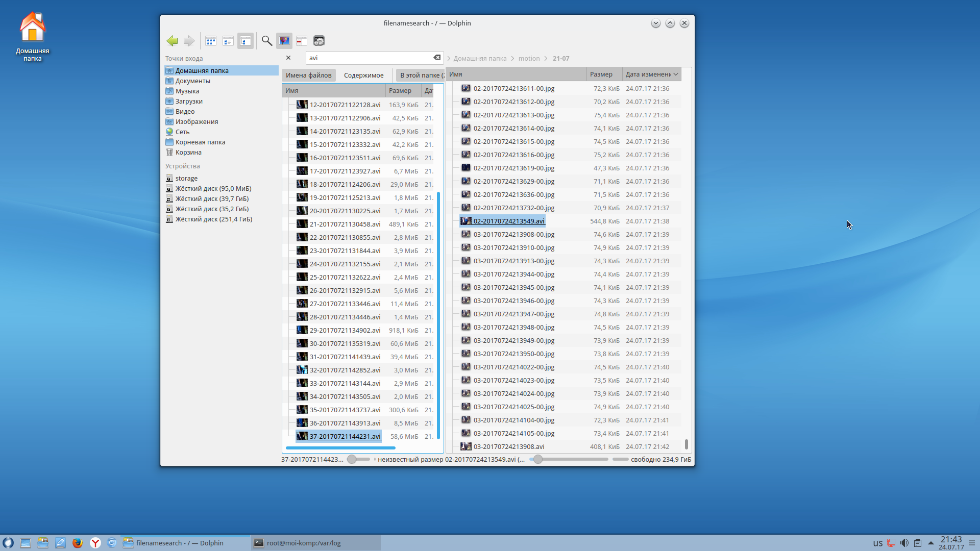The height and width of the screenshot is (551, 980).
Task: Click the magnifier Search icon
Action: click(267, 41)
